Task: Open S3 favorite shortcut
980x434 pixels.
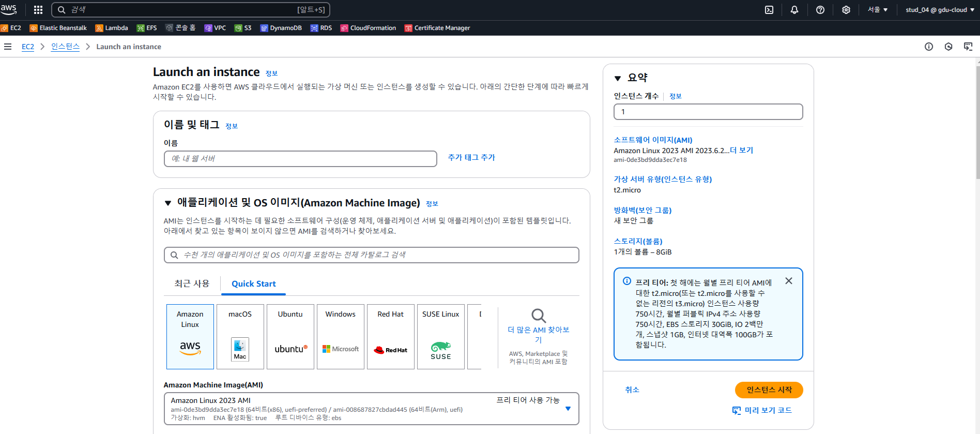Action: pos(243,28)
